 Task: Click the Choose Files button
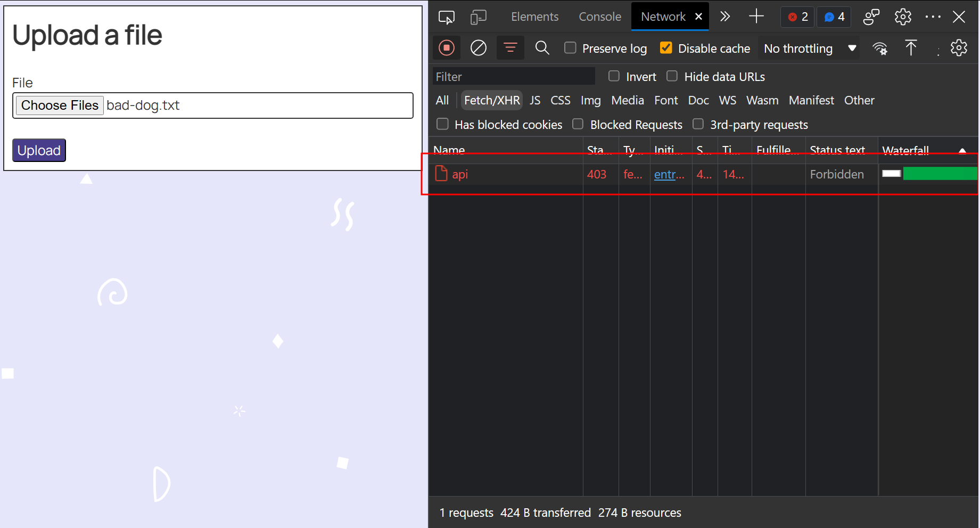click(x=60, y=105)
